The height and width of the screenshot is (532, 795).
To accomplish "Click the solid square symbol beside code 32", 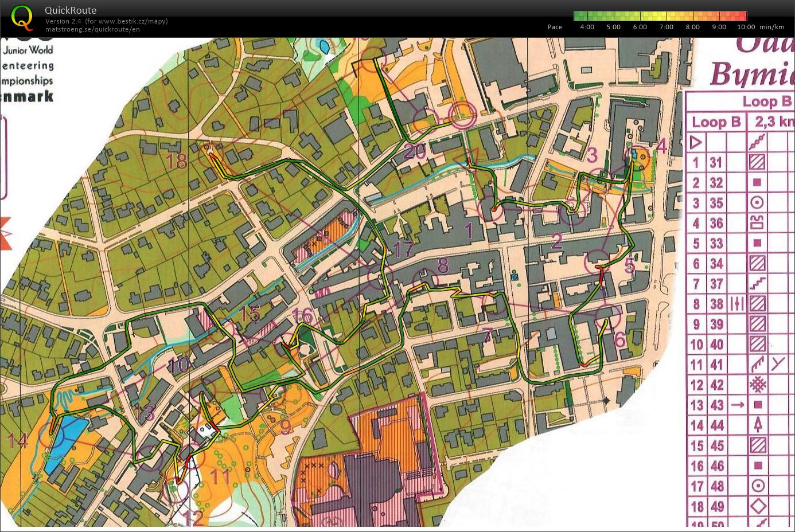I will click(757, 182).
